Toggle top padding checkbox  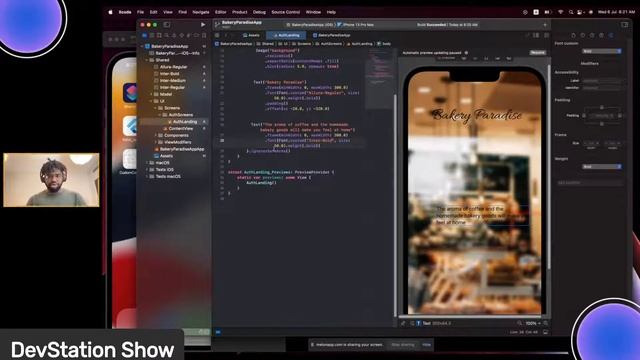(x=602, y=107)
